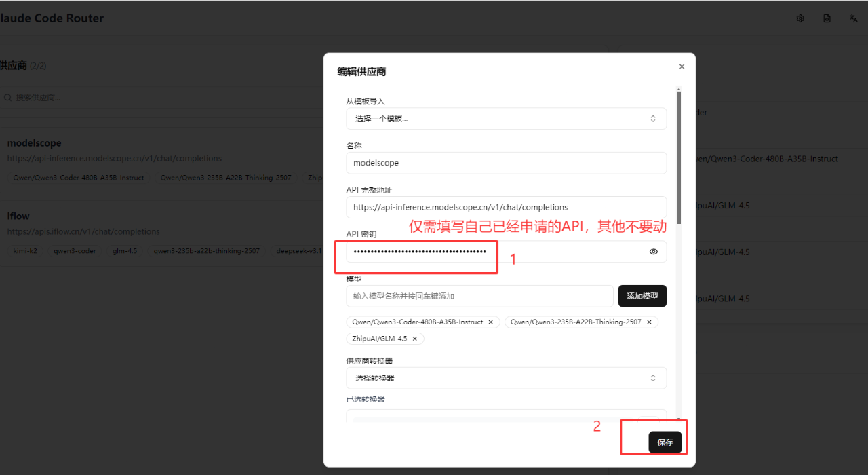Click the 输入模型名称 model input box

(x=479, y=296)
